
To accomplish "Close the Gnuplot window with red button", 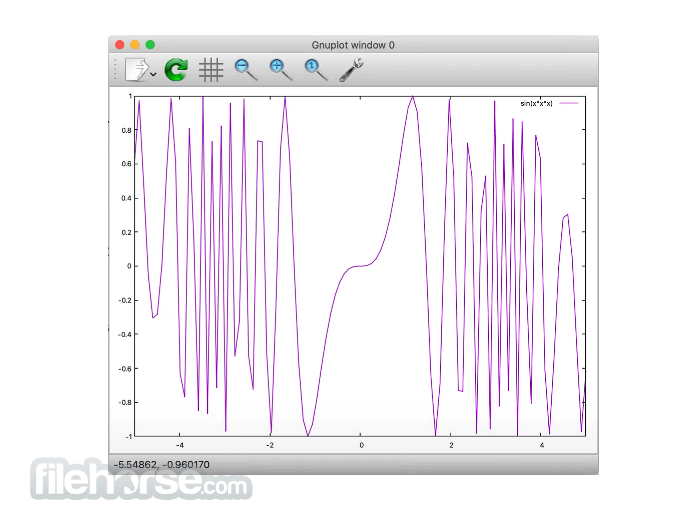I will click(x=120, y=45).
